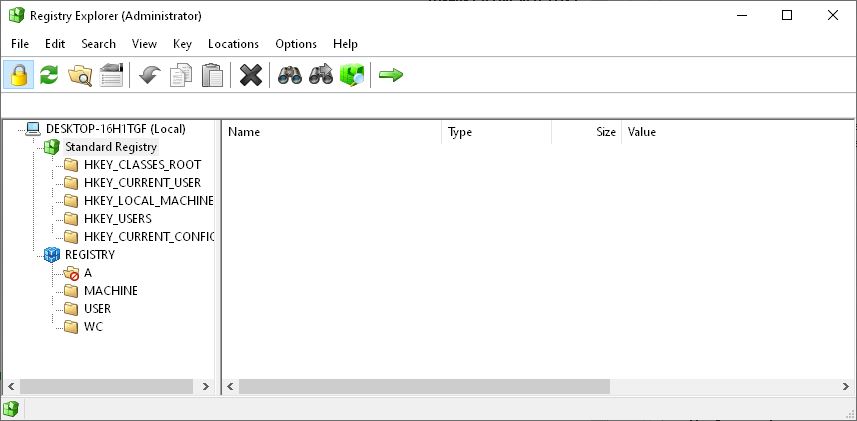Click the value pane horizontal scrollbar thumb
This screenshot has height=421, width=857.
click(424, 387)
